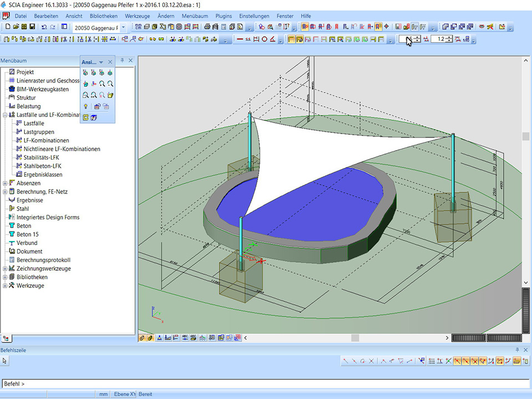Click the Undo arrow in toolbar
This screenshot has height=399, width=532.
44,27
